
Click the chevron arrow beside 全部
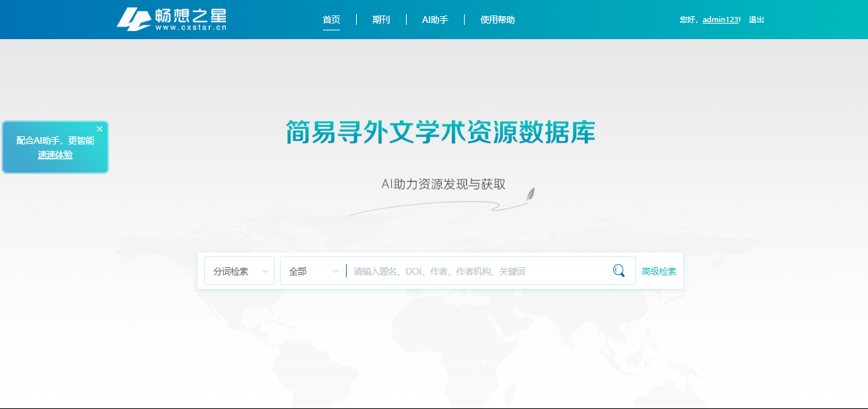point(336,271)
